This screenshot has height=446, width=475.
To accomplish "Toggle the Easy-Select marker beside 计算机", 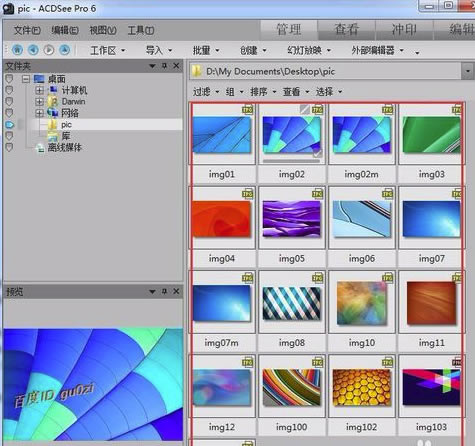I will pyautogui.click(x=9, y=90).
